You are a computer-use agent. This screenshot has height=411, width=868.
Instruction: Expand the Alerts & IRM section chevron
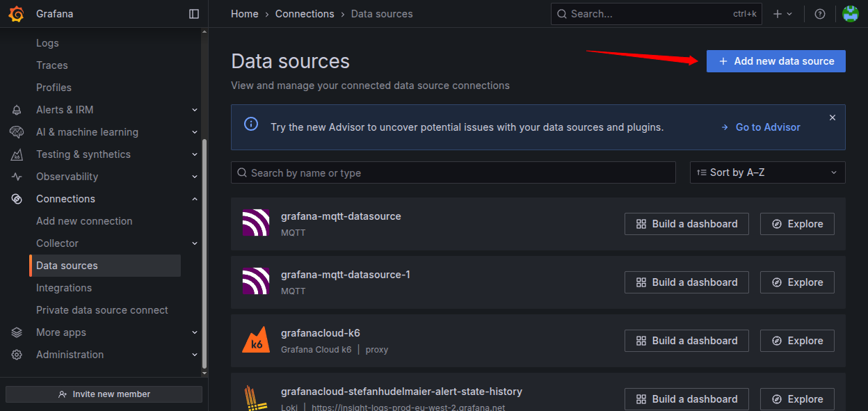(x=195, y=110)
